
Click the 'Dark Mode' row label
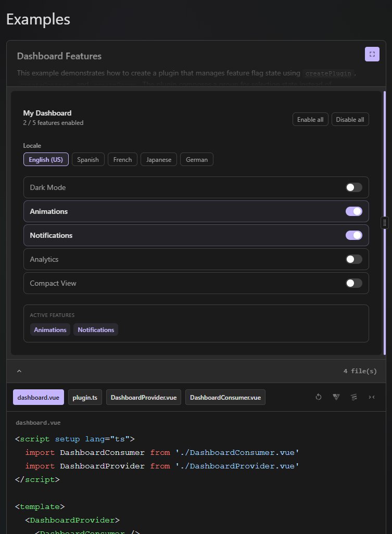tap(48, 187)
